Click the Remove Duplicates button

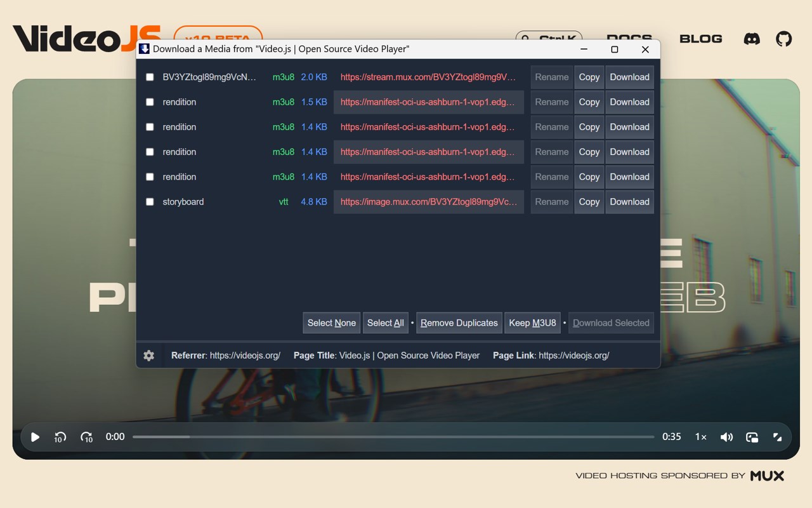(x=459, y=323)
